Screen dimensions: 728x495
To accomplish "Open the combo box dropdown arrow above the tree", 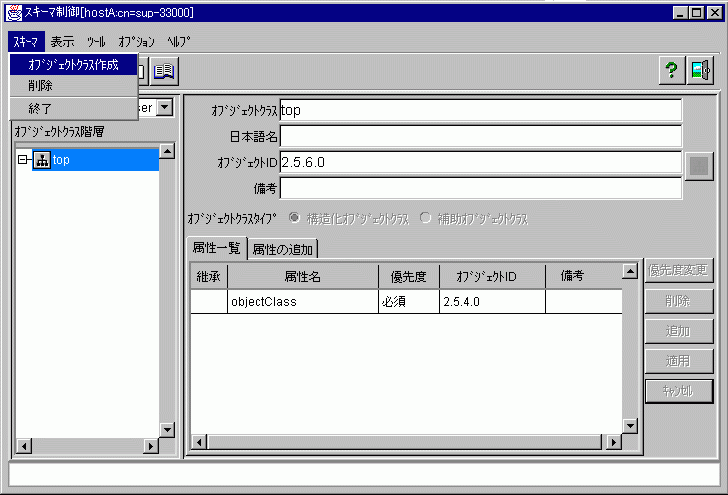I will 165,107.
